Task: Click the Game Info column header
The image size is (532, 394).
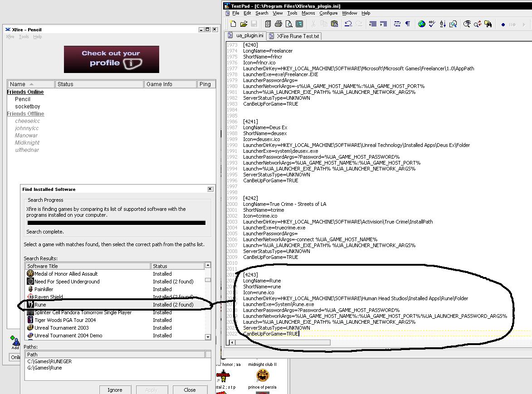Action: (x=170, y=84)
